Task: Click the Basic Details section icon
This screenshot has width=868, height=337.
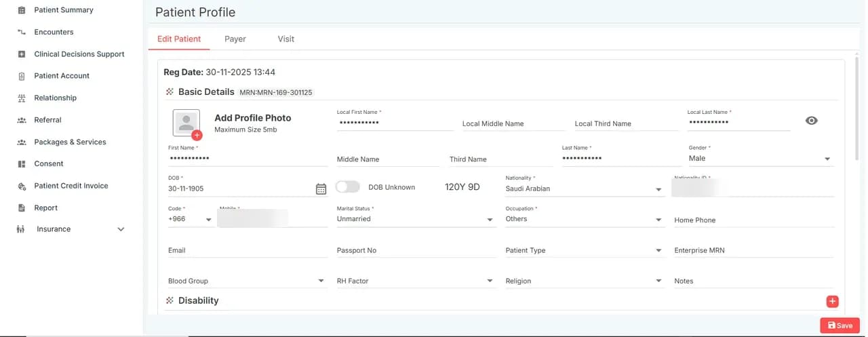Action: 170,92
